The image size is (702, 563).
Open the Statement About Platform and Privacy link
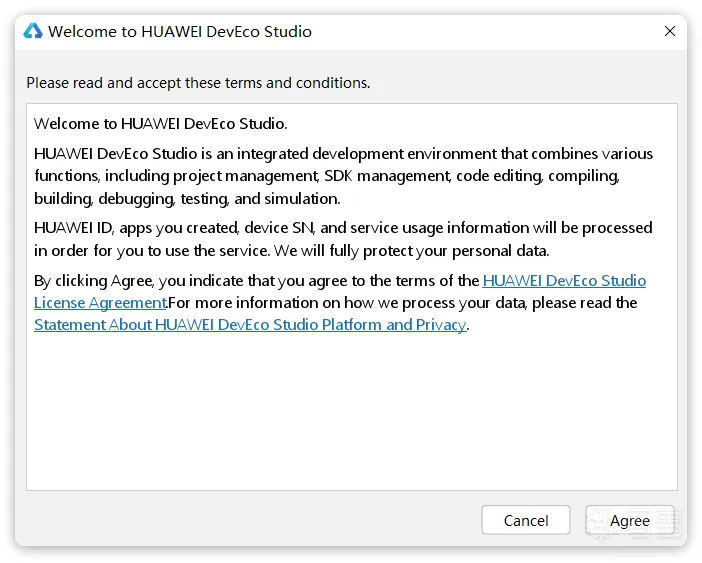(x=250, y=325)
